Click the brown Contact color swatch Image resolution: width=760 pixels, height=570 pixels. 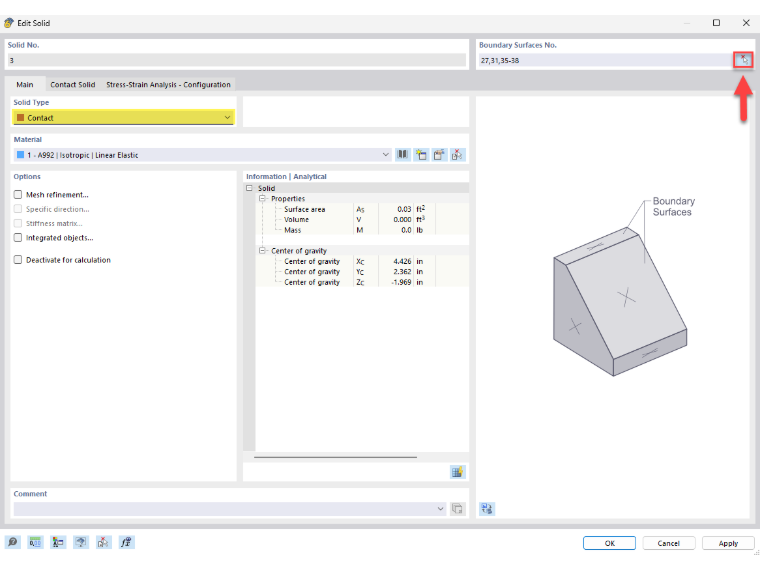20,118
